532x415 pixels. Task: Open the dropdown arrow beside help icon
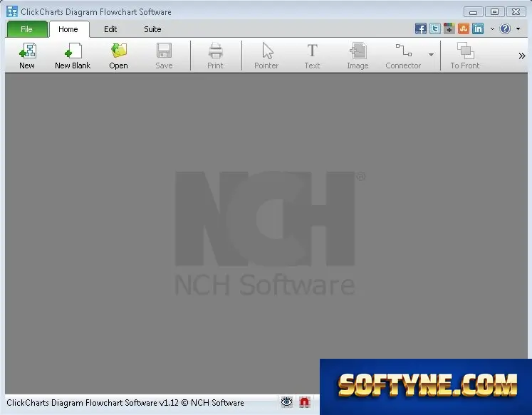click(518, 28)
